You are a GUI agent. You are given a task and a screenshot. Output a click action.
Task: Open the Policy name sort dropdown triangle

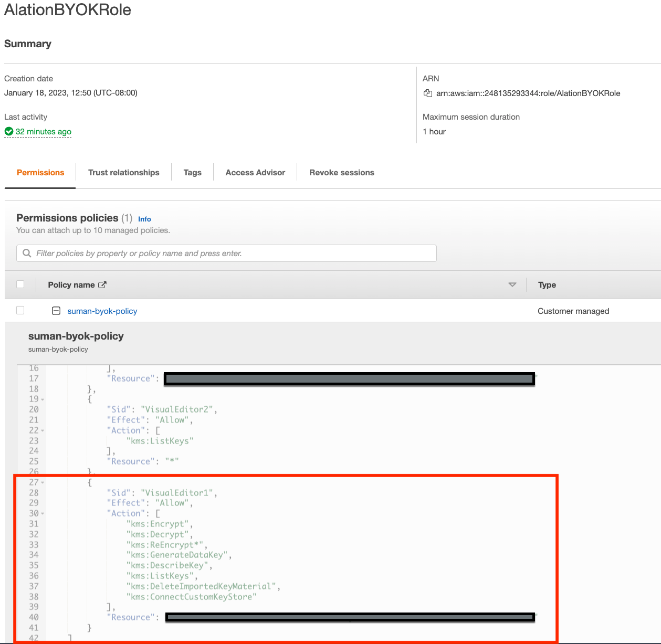(512, 285)
